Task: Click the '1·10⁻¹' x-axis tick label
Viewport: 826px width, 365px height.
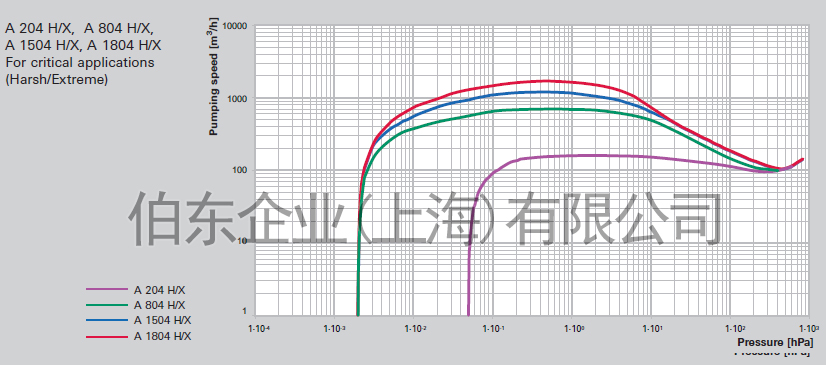Action: [x=493, y=328]
